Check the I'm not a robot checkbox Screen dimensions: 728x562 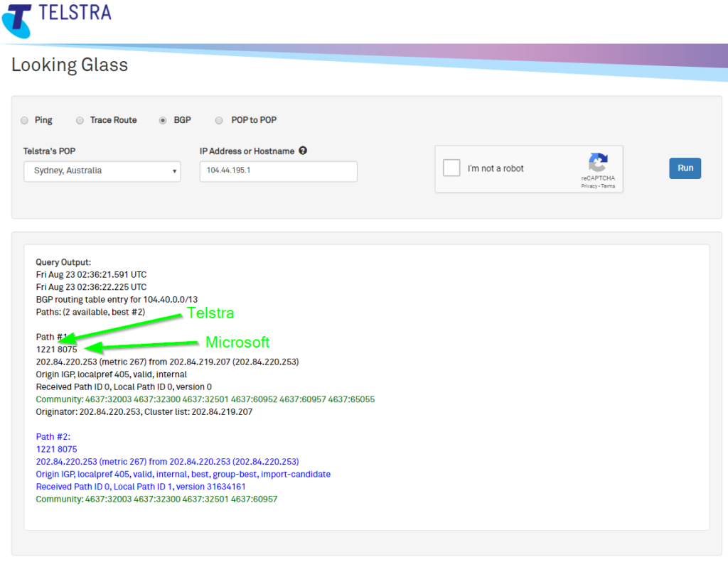[451, 168]
